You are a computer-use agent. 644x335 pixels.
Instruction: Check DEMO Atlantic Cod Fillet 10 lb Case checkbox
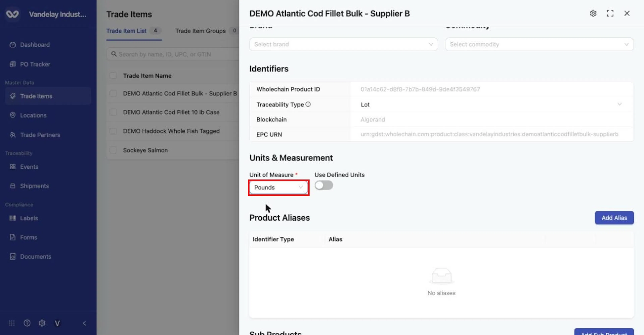113,112
